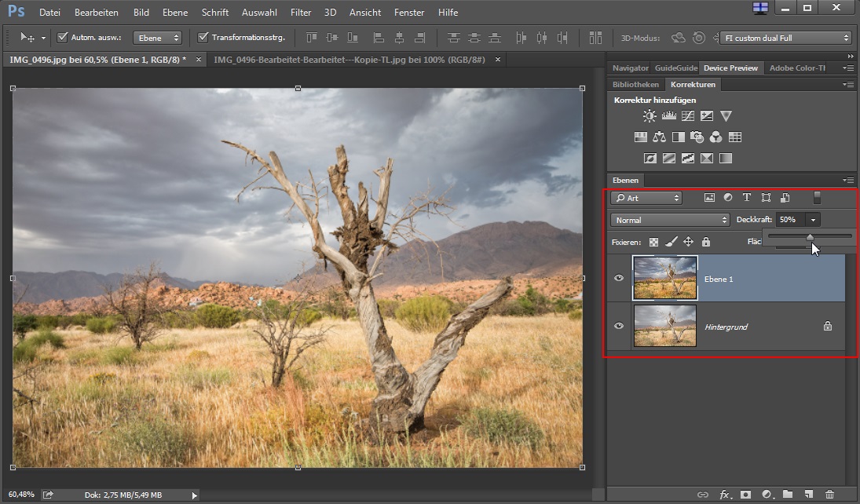Add a Gradient Map adjustment
The height and width of the screenshot is (504, 860).
(726, 159)
